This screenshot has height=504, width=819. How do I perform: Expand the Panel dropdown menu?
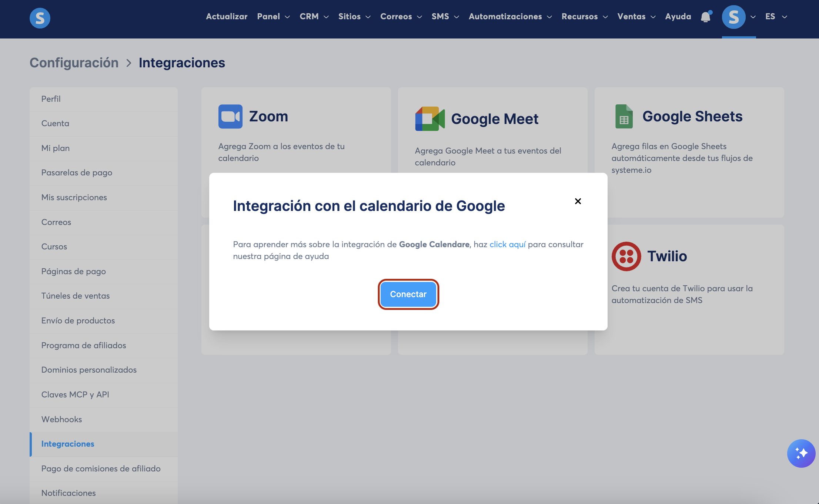[x=274, y=16]
